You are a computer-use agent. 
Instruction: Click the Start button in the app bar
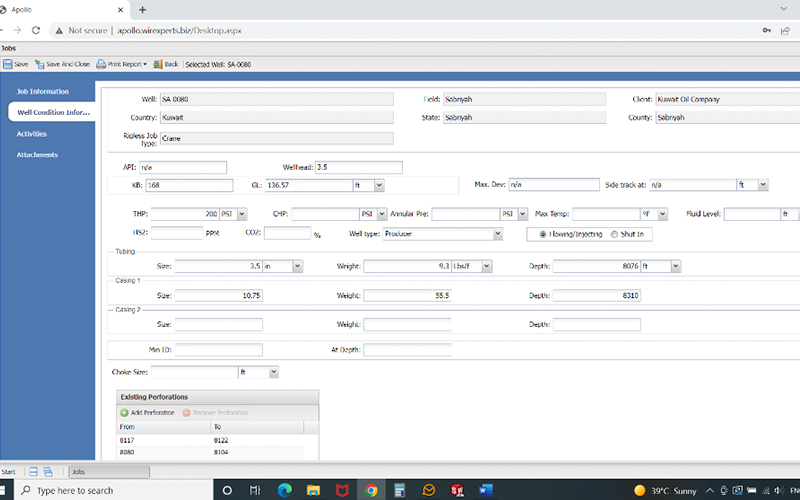tap(9, 472)
